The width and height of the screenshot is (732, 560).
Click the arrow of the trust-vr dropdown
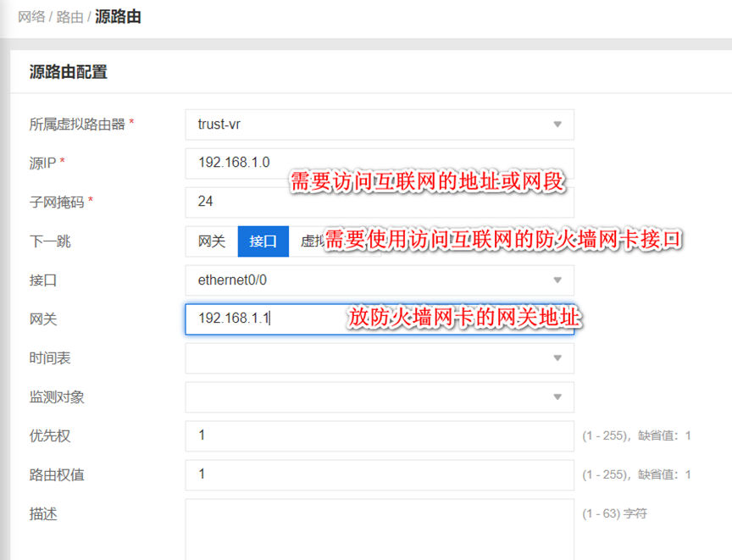point(557,125)
